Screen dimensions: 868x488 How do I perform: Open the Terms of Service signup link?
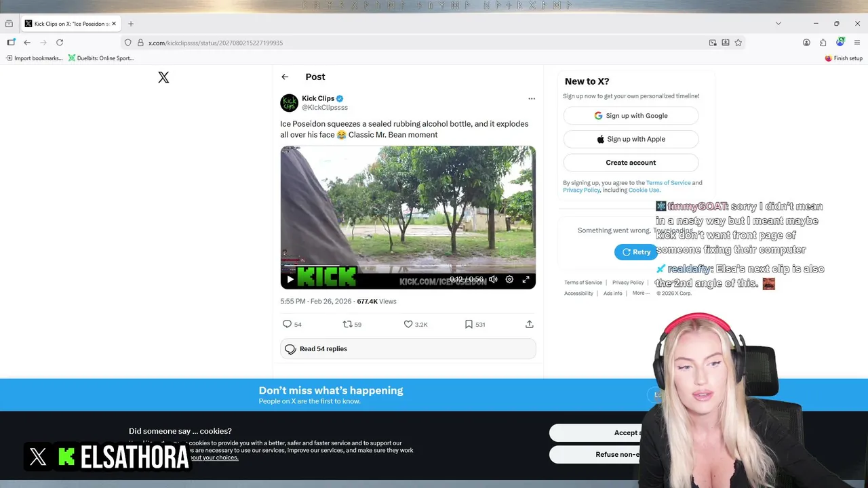tap(668, 183)
